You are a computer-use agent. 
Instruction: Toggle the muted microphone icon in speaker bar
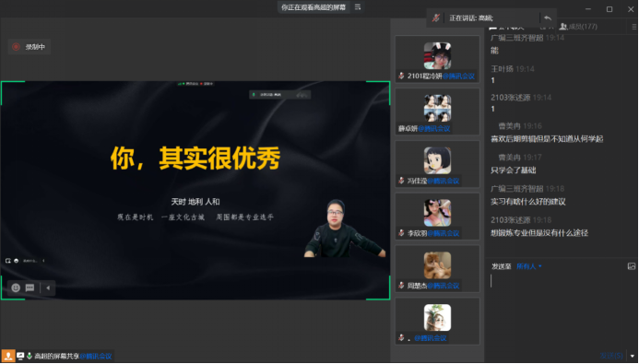click(x=435, y=18)
